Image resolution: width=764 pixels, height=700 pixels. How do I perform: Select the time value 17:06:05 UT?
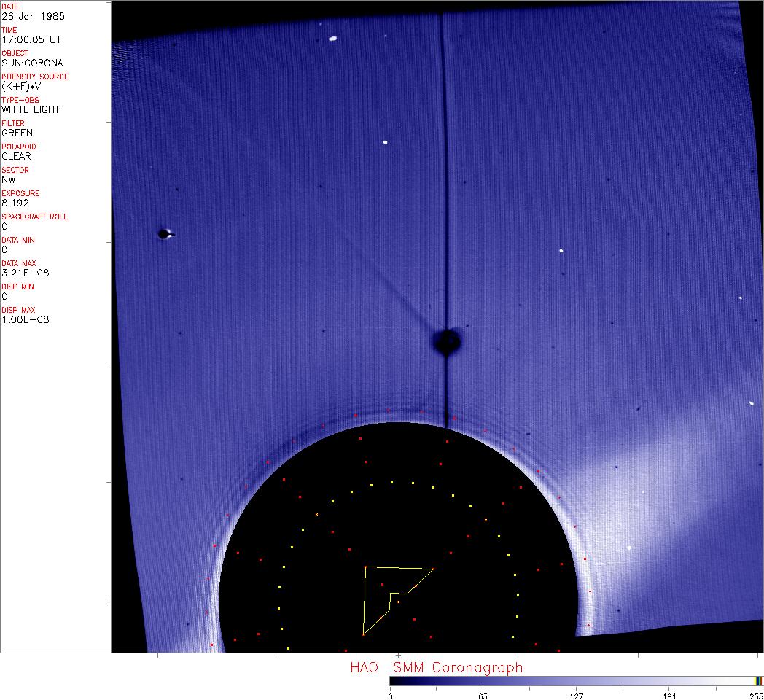[31, 39]
